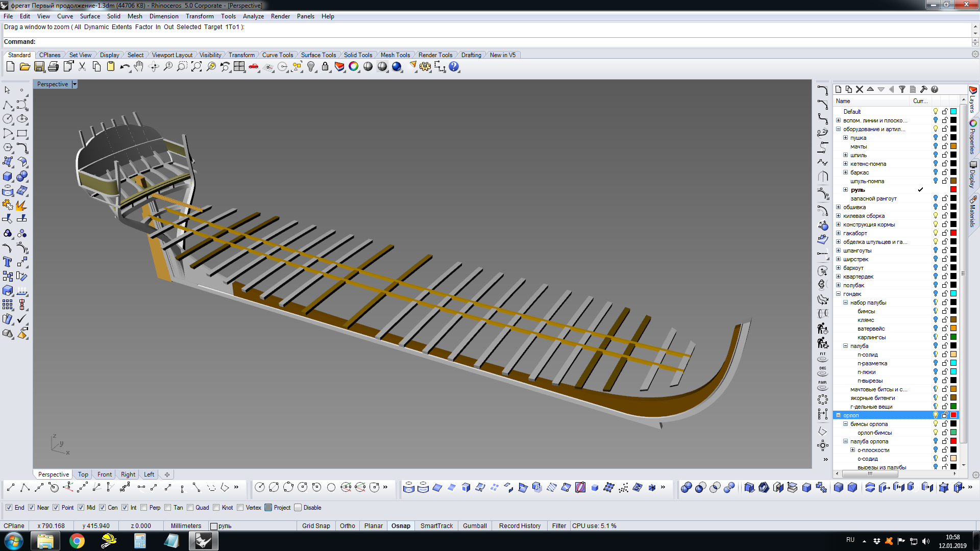The width and height of the screenshot is (980, 551).
Task: Toggle Ortho in status bar
Action: (x=348, y=526)
